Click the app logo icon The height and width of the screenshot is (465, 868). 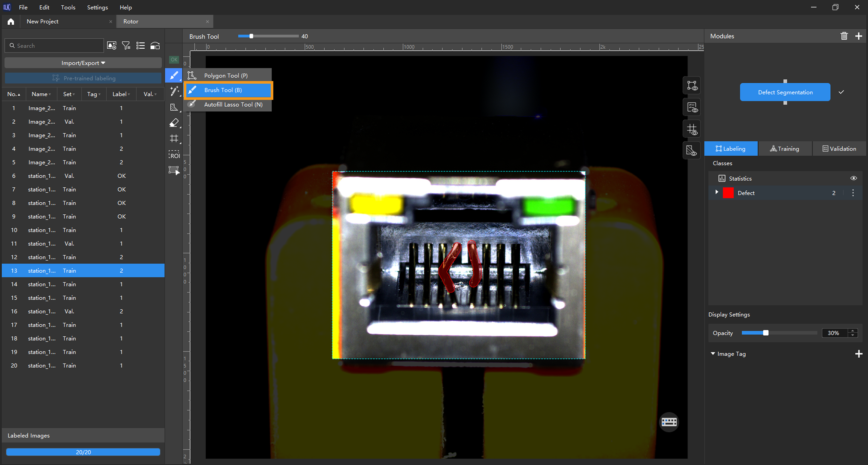click(7, 7)
